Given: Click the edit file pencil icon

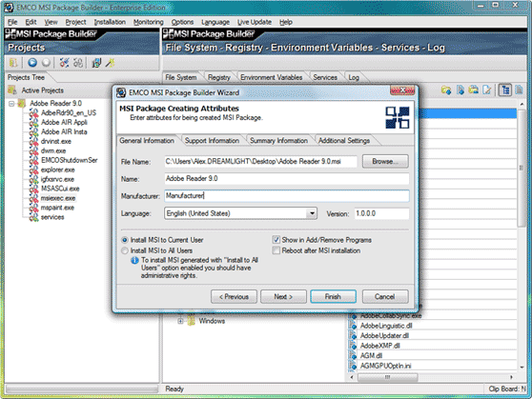Looking at the screenshot, I should click(487, 90).
